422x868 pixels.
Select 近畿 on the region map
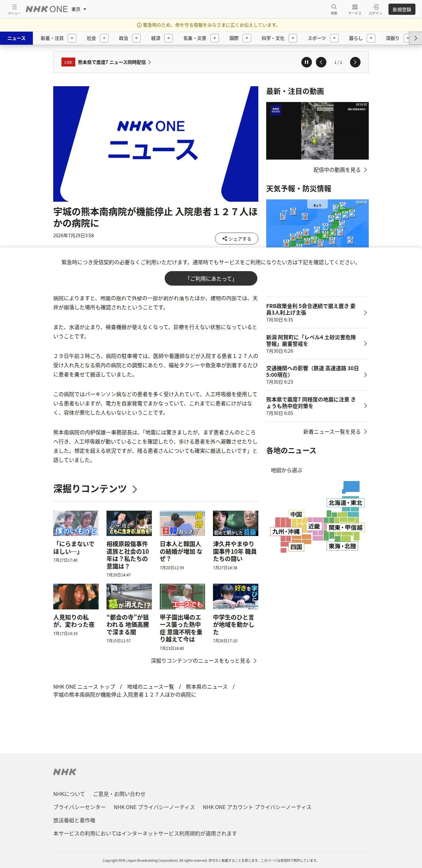(x=314, y=526)
